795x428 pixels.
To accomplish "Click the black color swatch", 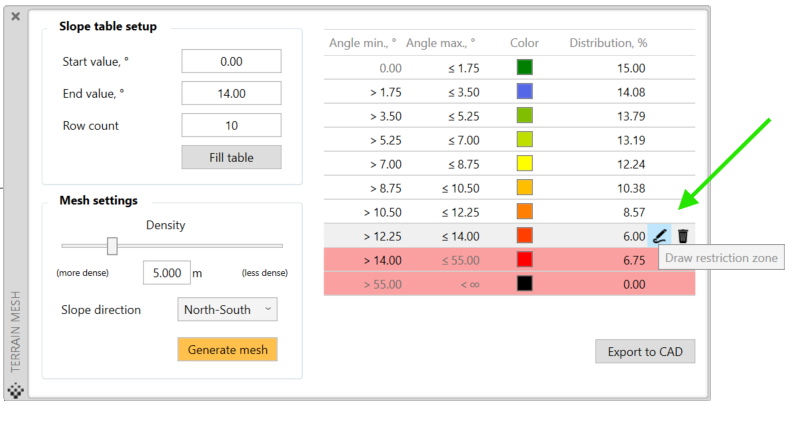I will pyautogui.click(x=524, y=284).
